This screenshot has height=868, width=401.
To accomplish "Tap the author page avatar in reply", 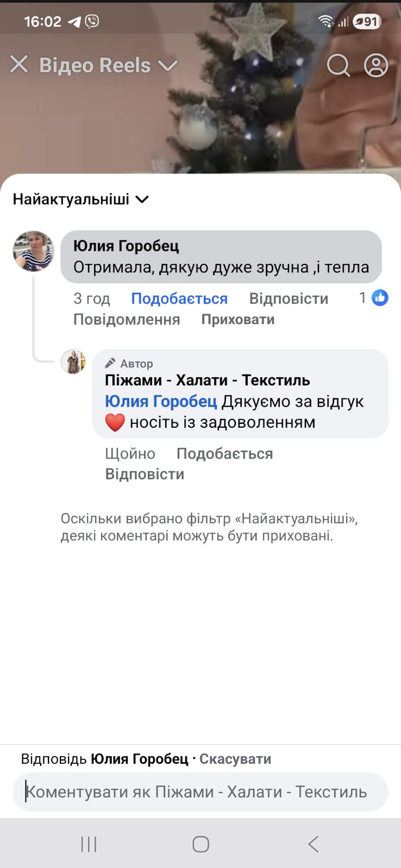I will [73, 362].
